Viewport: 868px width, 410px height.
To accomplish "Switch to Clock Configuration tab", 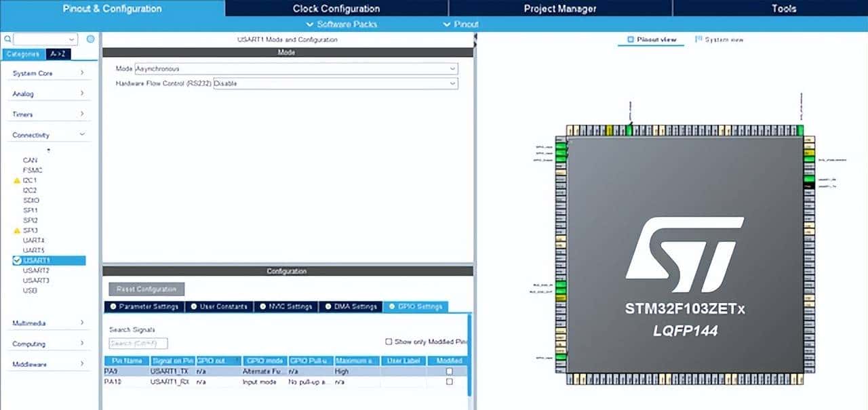I will (336, 8).
